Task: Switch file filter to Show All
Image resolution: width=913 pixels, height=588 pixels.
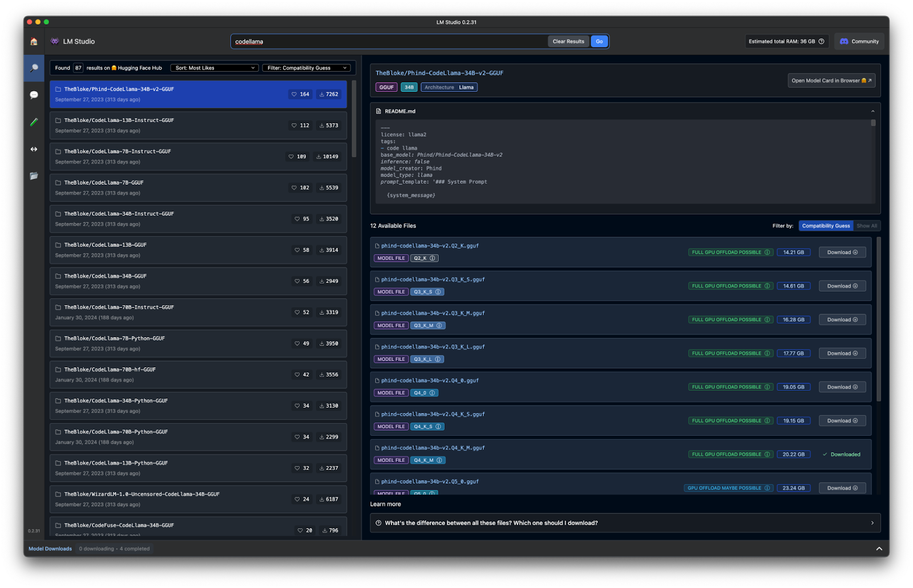Action: pos(867,226)
